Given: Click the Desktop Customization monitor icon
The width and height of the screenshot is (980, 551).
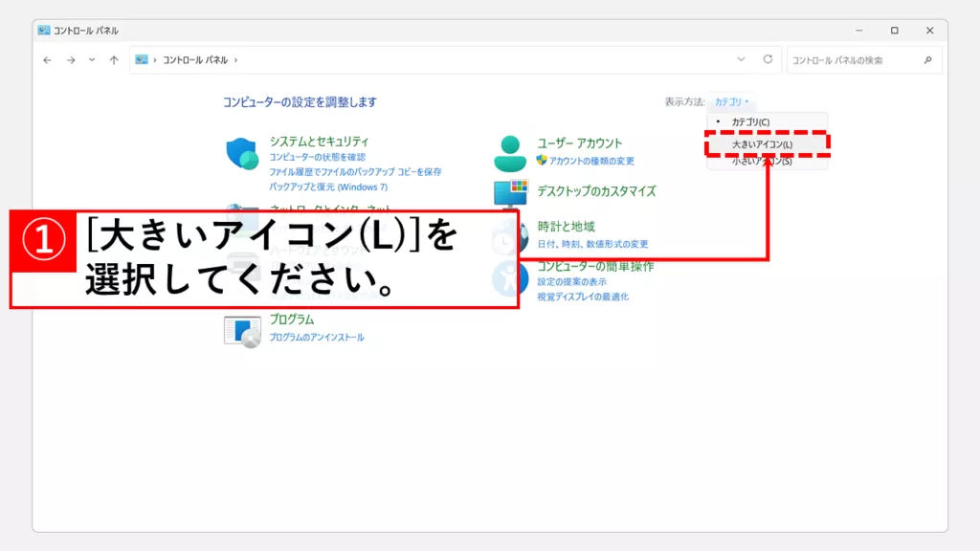Looking at the screenshot, I should click(x=510, y=192).
